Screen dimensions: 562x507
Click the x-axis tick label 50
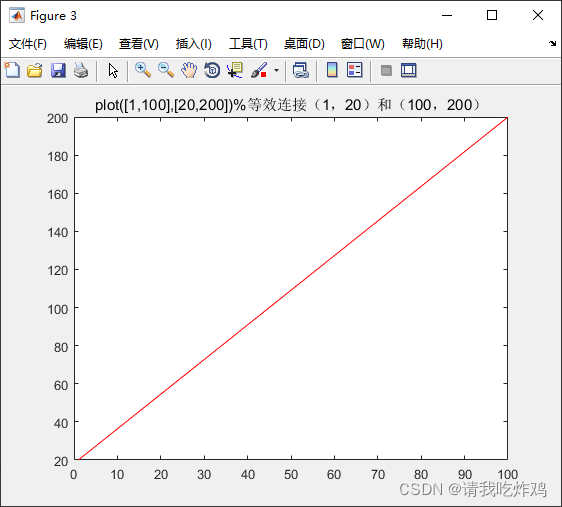(x=291, y=474)
